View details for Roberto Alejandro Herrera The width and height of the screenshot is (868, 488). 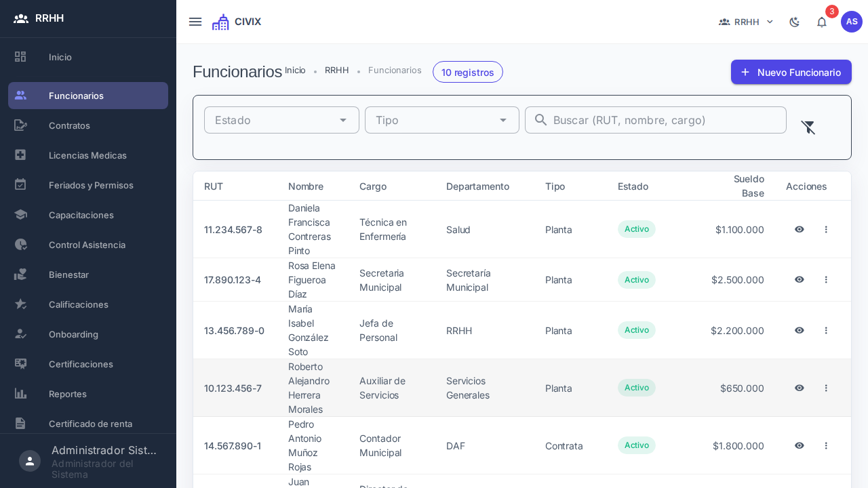point(800,388)
